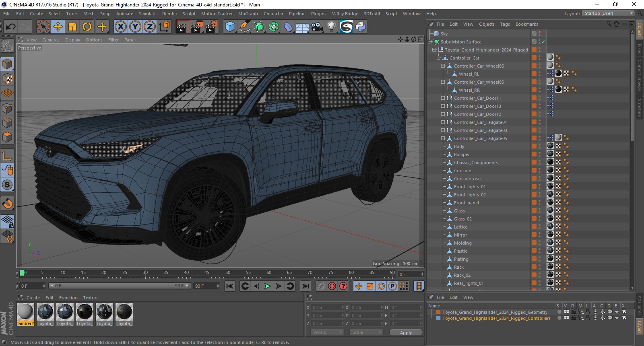The image size is (644, 346).
Task: Click the Coordinate System icon
Action: click(164, 27)
